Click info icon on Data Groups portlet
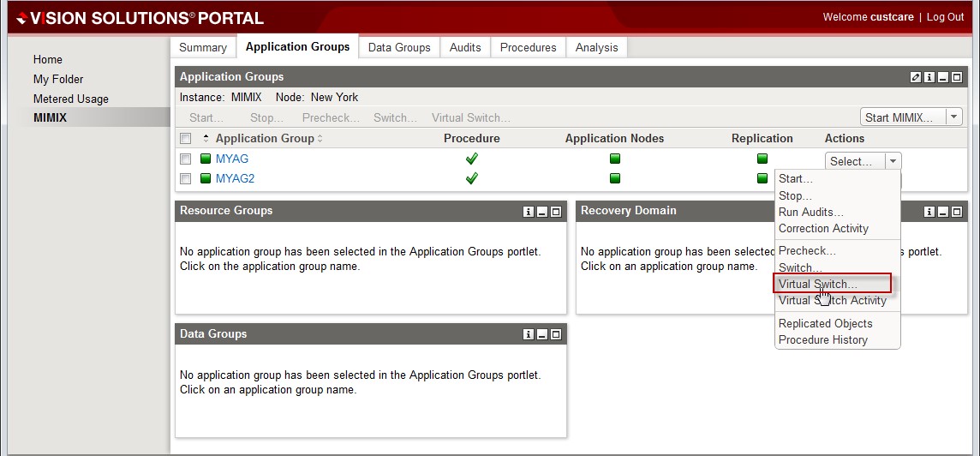Screen dimensions: 980x456 pyautogui.click(x=529, y=334)
